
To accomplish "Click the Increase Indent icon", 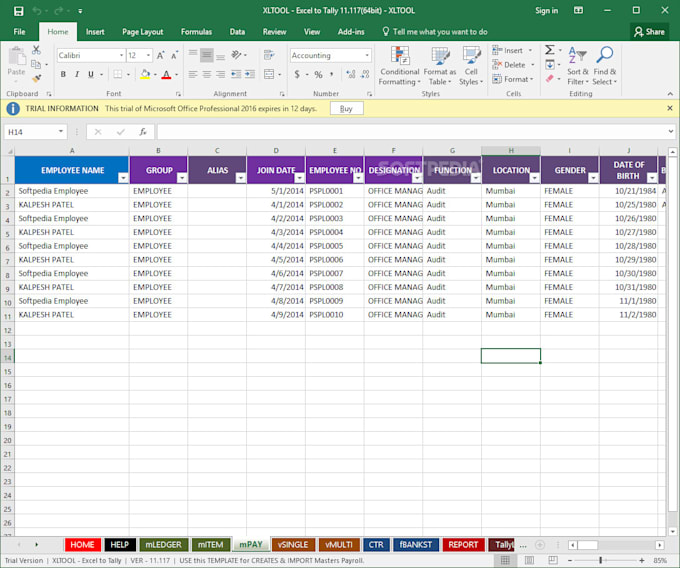I will pos(250,74).
